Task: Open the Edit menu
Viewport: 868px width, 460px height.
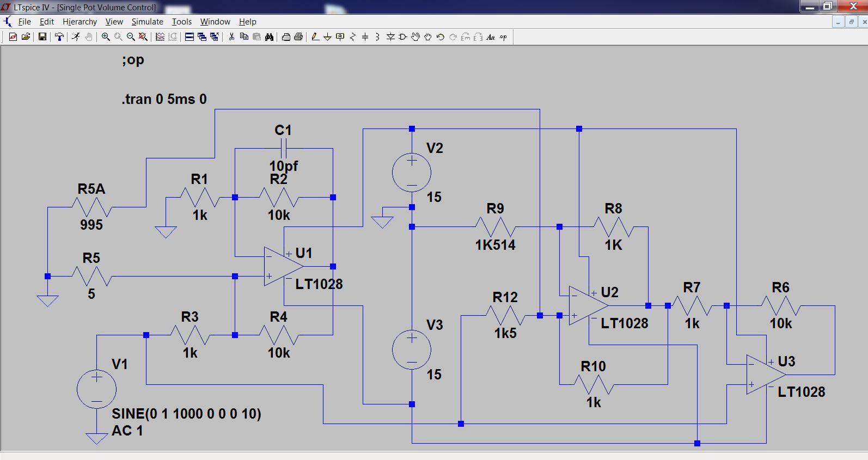Action: click(47, 22)
